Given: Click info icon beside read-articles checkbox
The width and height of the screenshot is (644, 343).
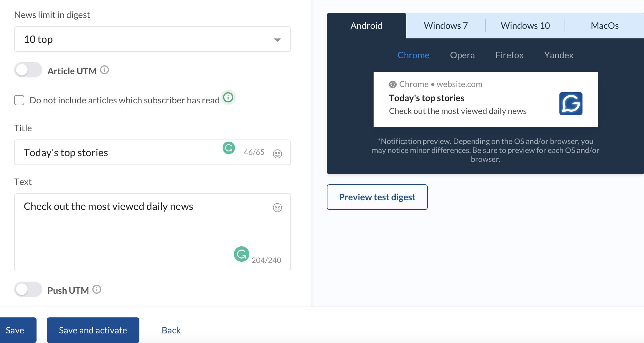Looking at the screenshot, I should tap(228, 97).
